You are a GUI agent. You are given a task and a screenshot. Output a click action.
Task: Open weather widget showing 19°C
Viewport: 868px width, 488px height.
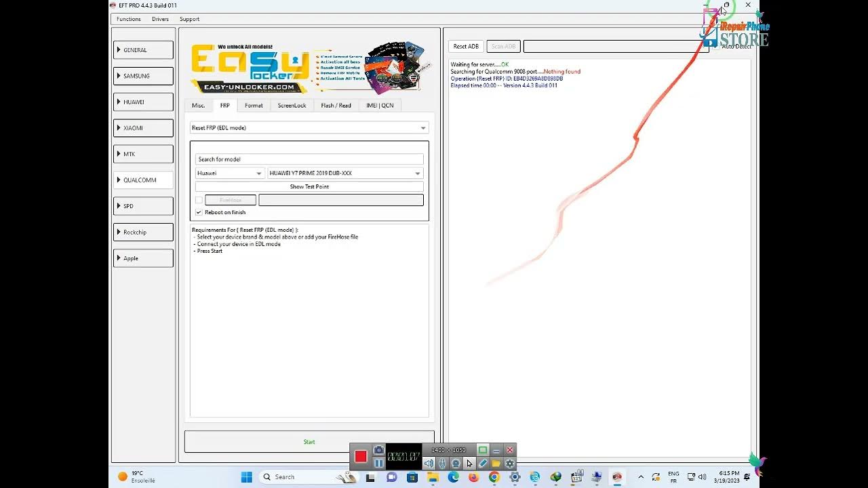(x=137, y=477)
